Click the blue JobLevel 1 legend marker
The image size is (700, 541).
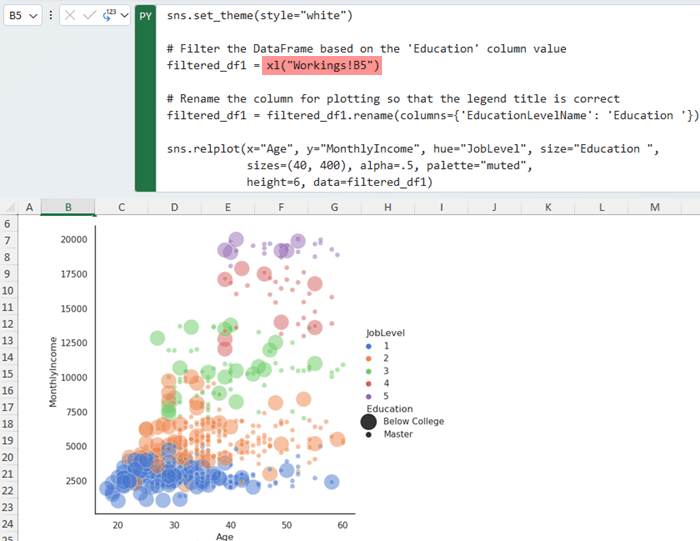368,346
